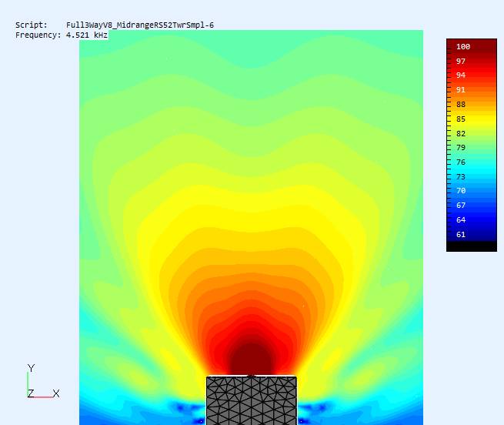Click the dark red hotspot above the enclosure
The image size is (504, 425).
click(x=251, y=359)
